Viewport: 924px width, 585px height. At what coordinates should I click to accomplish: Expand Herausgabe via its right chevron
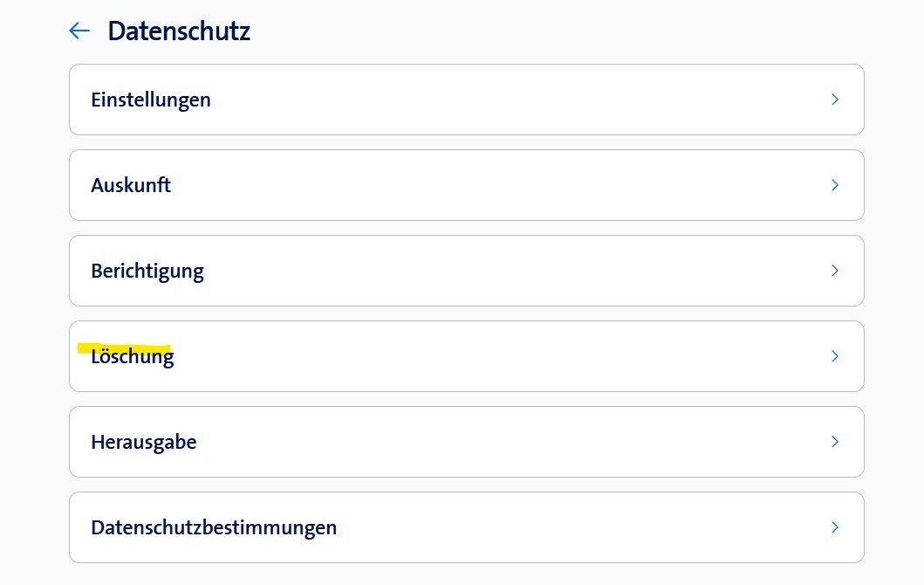tap(835, 442)
